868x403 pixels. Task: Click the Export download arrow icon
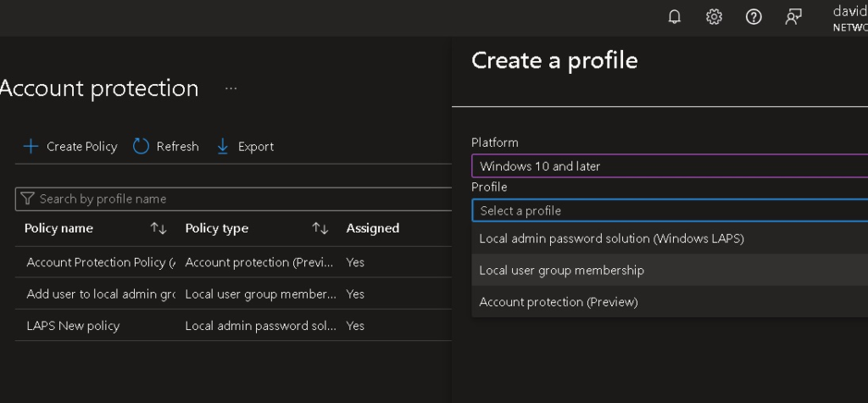[x=223, y=146]
